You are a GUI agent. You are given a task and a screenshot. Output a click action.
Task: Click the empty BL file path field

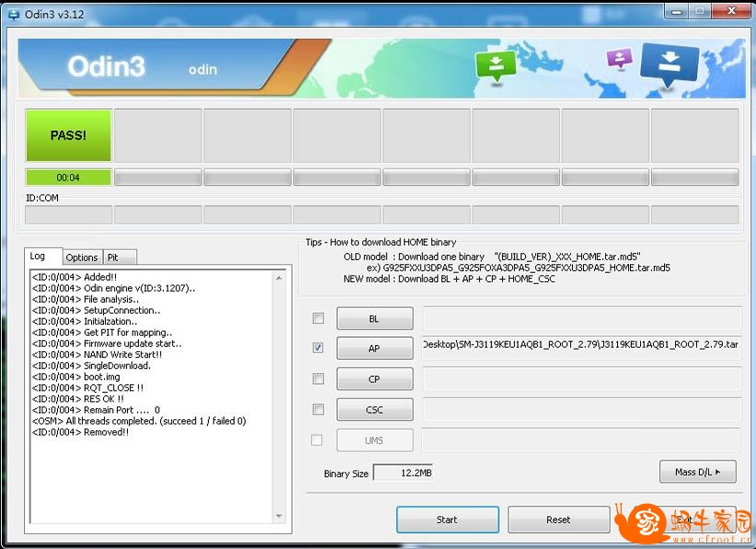581,318
